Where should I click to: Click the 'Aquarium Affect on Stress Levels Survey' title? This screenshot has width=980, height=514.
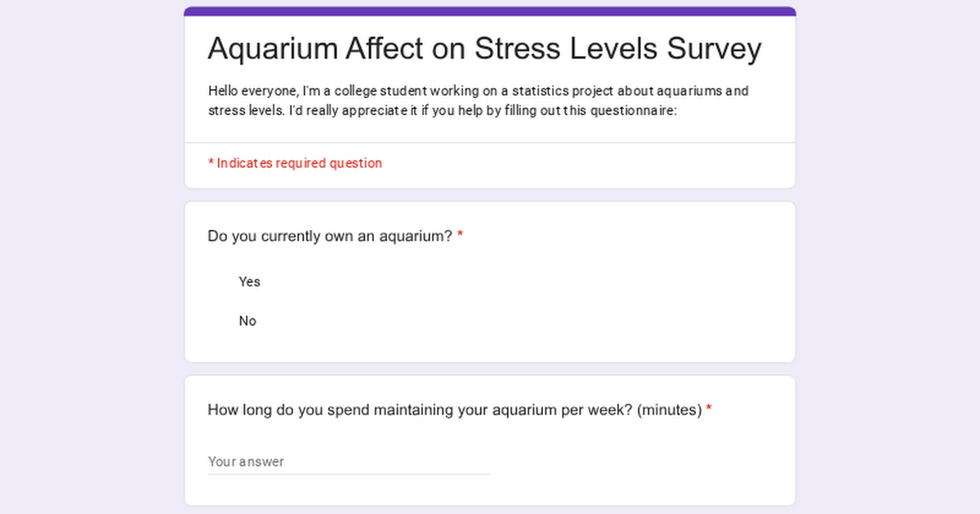484,49
